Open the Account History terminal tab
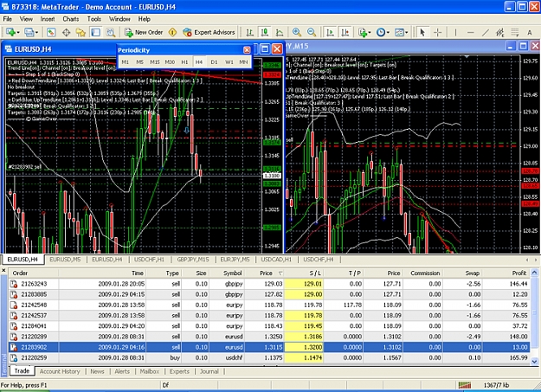This screenshot has height=392, width=541. click(60, 371)
